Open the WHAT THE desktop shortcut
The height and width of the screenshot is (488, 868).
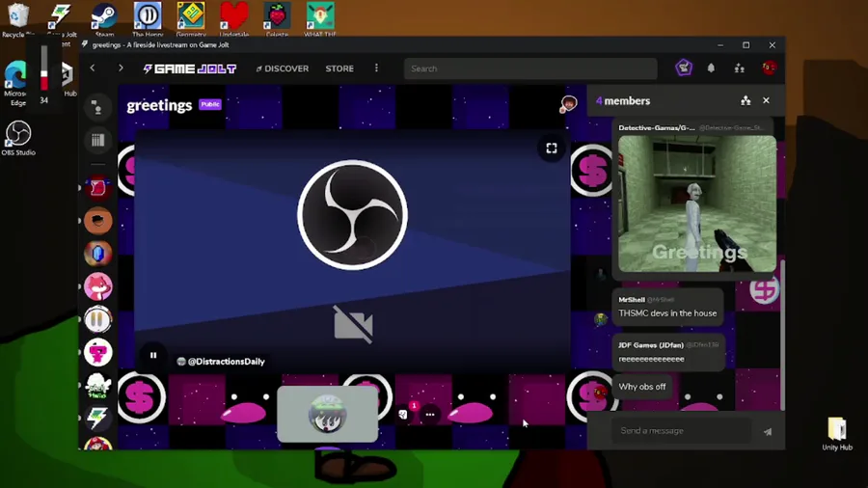[320, 19]
